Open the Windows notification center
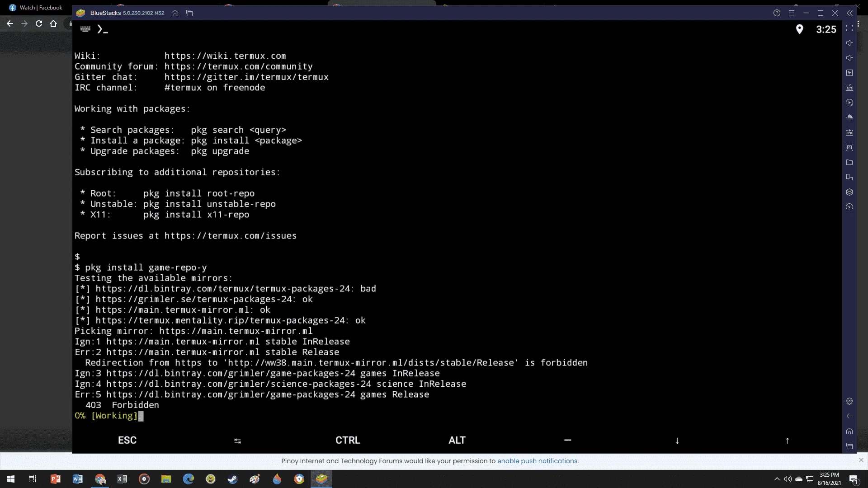868x488 pixels. pyautogui.click(x=854, y=479)
